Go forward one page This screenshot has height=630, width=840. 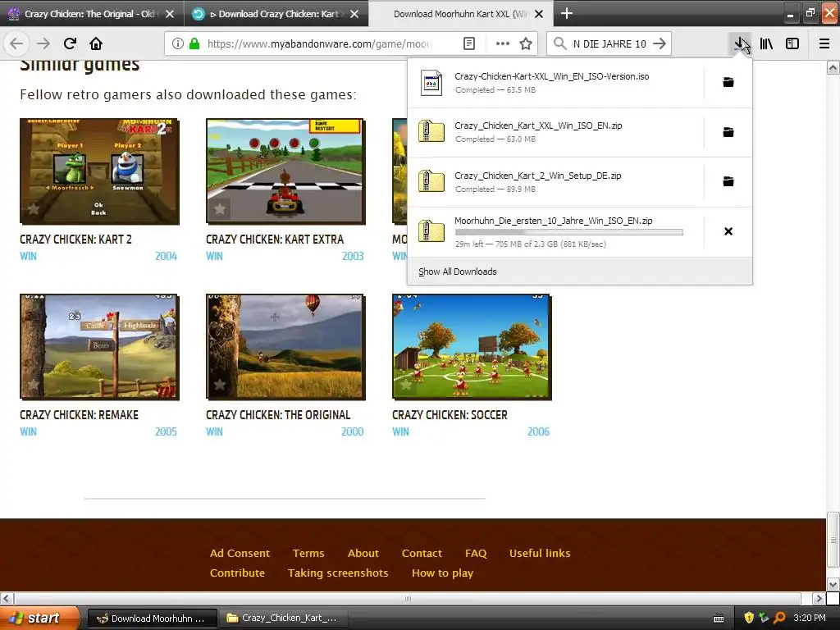tap(43, 43)
